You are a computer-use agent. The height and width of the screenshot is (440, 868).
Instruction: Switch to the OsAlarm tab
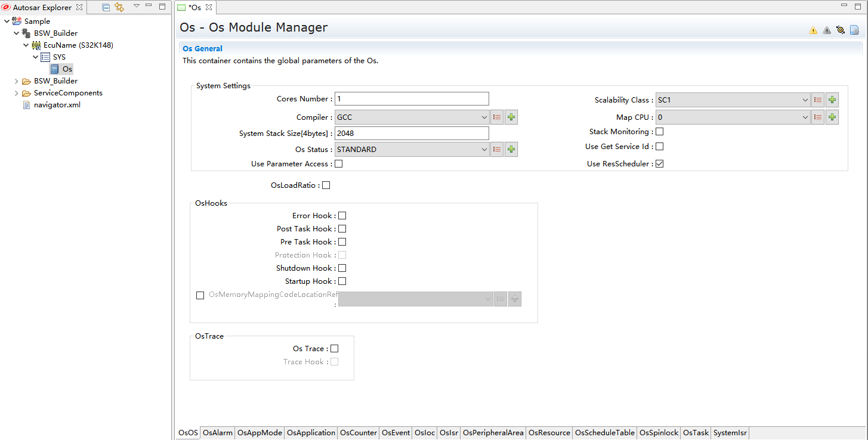click(x=218, y=433)
